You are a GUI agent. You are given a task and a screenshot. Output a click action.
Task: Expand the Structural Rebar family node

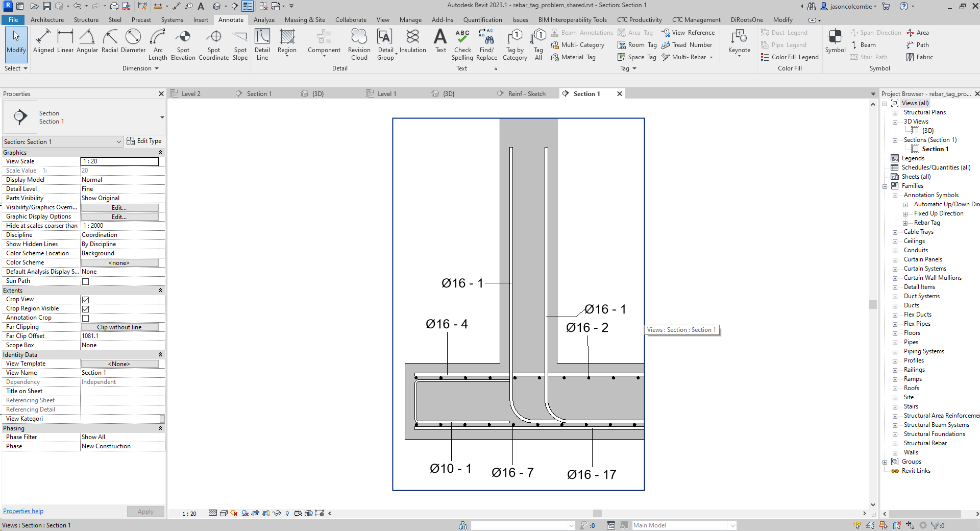(895, 443)
